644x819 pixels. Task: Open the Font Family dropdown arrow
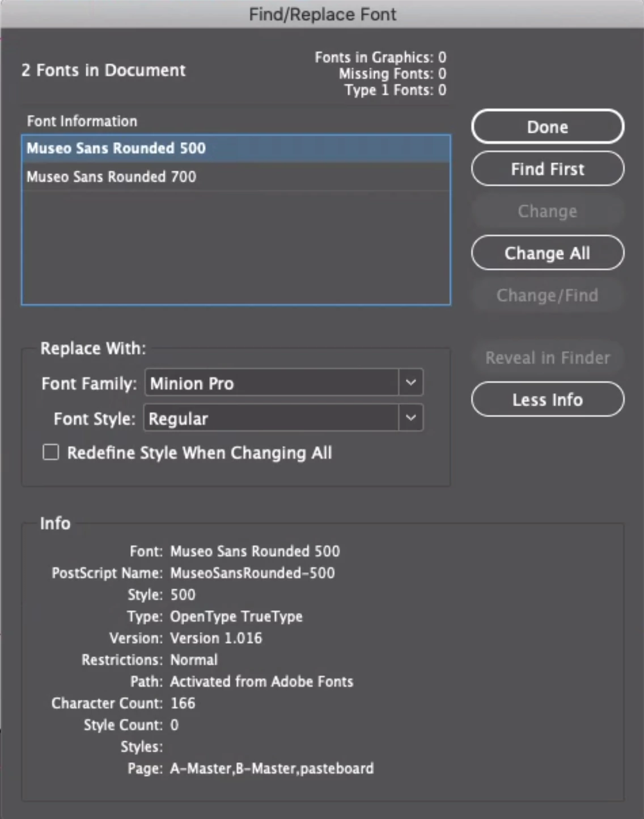click(x=411, y=383)
